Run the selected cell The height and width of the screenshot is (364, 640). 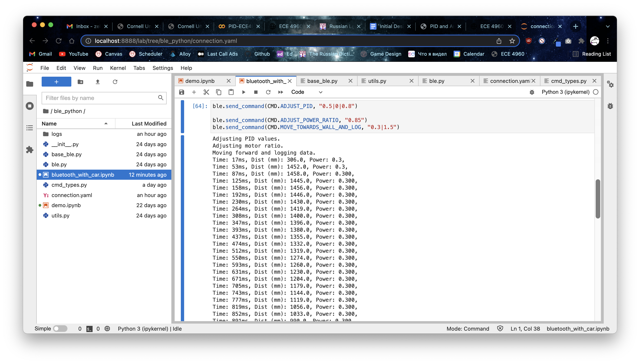[x=244, y=92]
